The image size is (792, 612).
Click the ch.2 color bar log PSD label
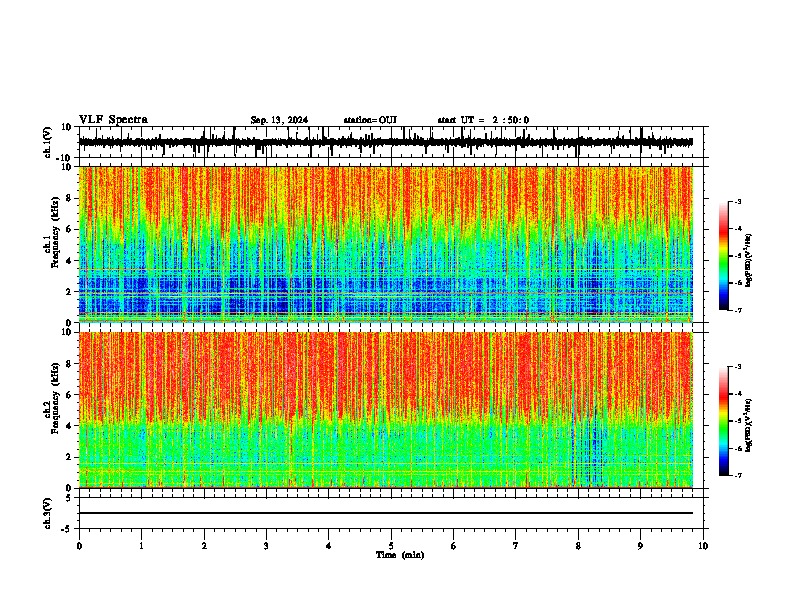748,425
